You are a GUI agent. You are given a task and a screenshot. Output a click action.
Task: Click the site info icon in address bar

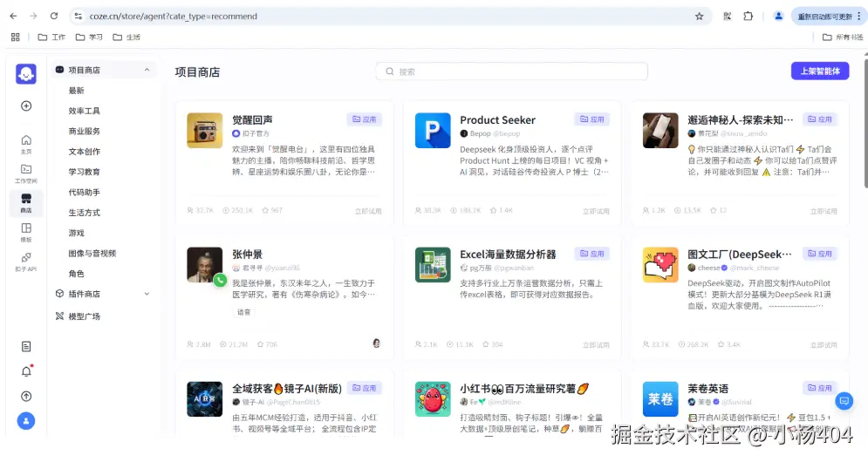pos(78,16)
